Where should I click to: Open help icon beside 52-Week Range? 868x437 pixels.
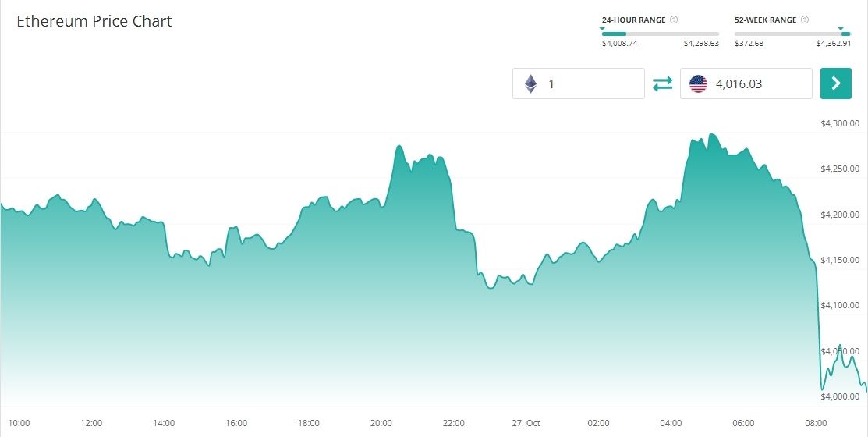pos(805,20)
